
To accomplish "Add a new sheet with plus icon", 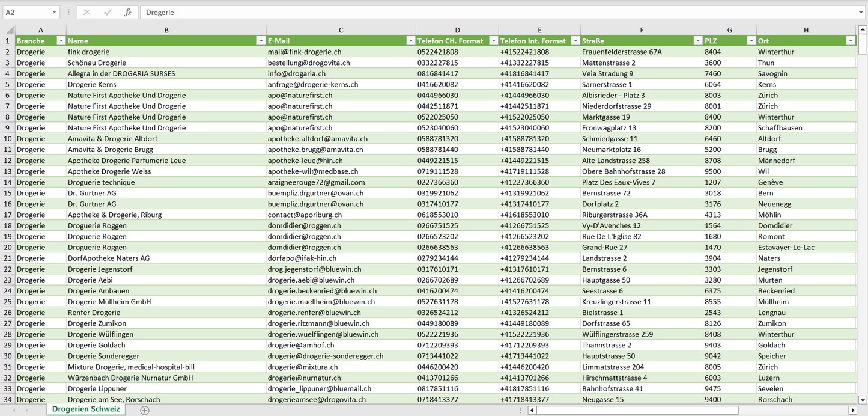I will [145, 410].
